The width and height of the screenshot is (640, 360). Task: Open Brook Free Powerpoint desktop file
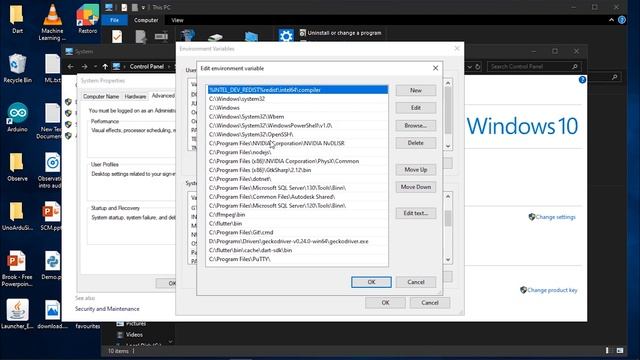[17, 269]
